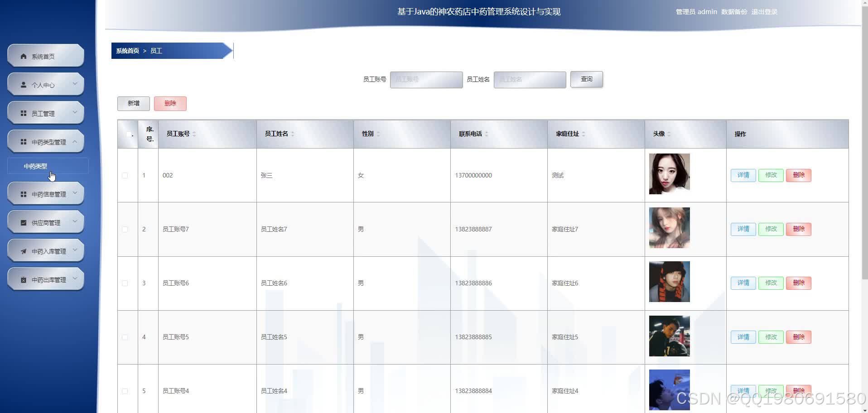Click 删除 in the 张三 row
This screenshot has height=413, width=868.
click(799, 175)
